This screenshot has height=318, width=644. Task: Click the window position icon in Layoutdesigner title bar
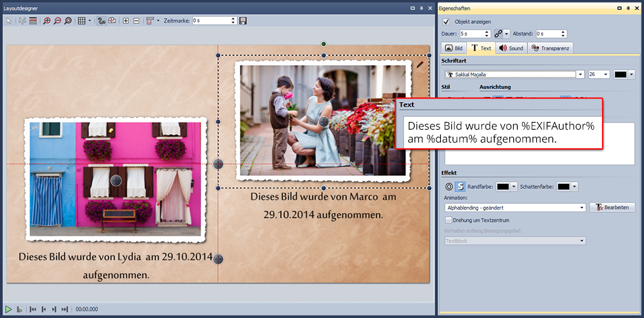413,8
